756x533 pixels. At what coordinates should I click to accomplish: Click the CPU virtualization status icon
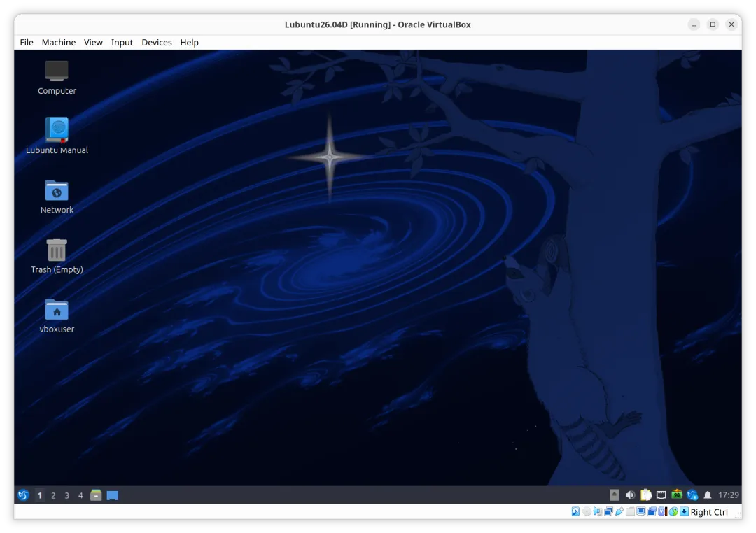(662, 512)
